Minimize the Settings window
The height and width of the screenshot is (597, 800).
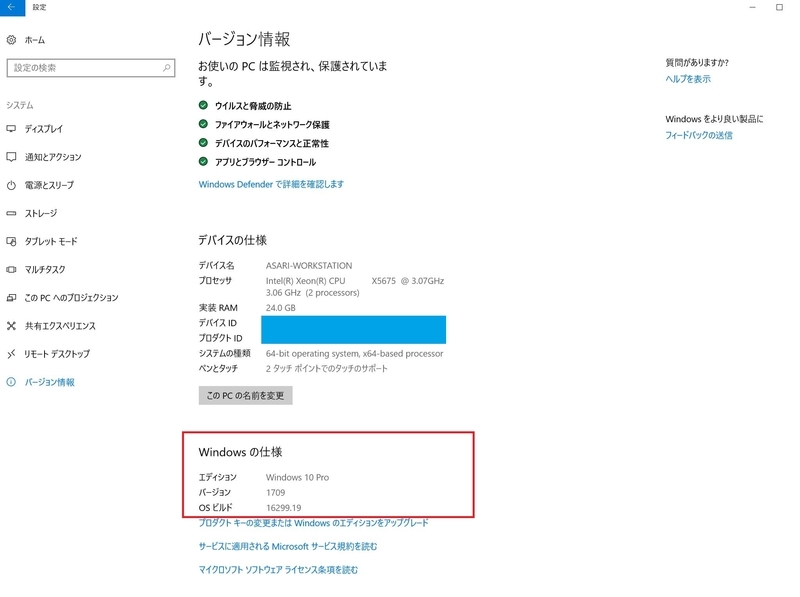tap(753, 7)
